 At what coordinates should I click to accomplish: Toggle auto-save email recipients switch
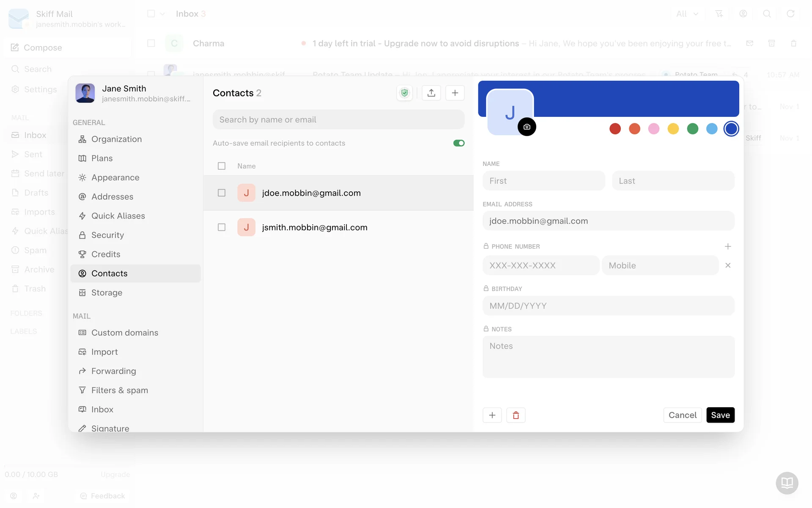pyautogui.click(x=458, y=143)
